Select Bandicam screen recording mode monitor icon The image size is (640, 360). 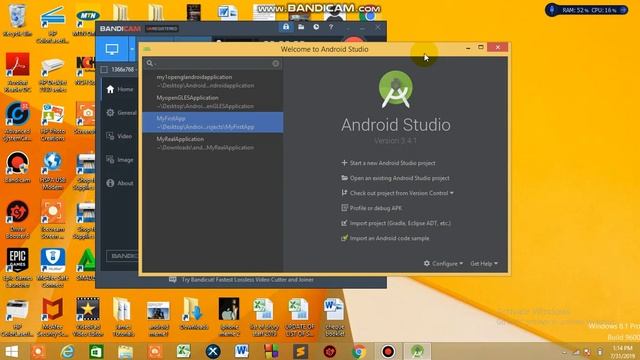[112, 49]
